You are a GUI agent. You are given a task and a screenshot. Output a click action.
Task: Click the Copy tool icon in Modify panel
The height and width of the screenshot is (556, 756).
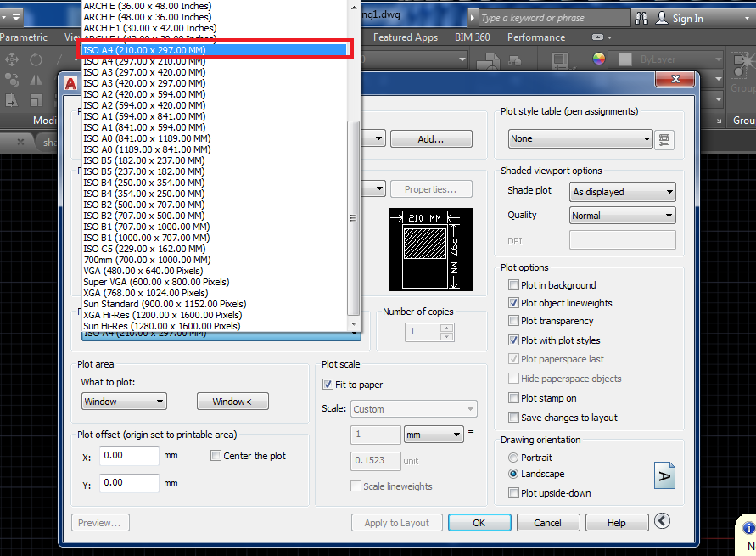tap(12, 80)
